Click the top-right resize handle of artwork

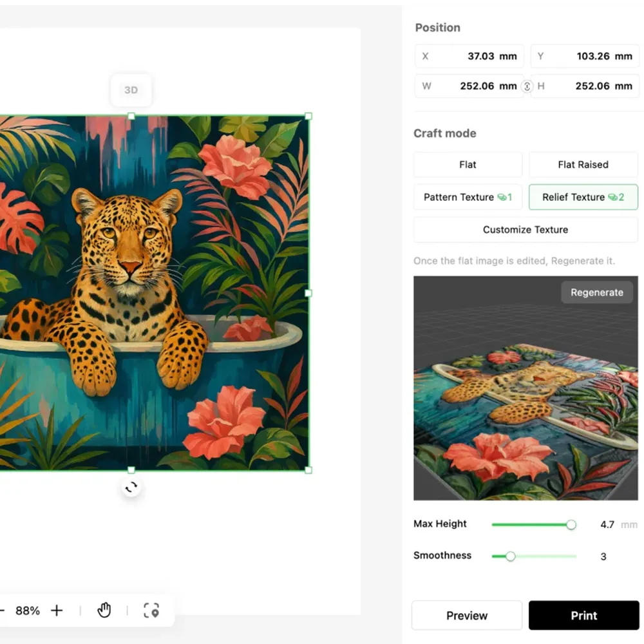[308, 117]
